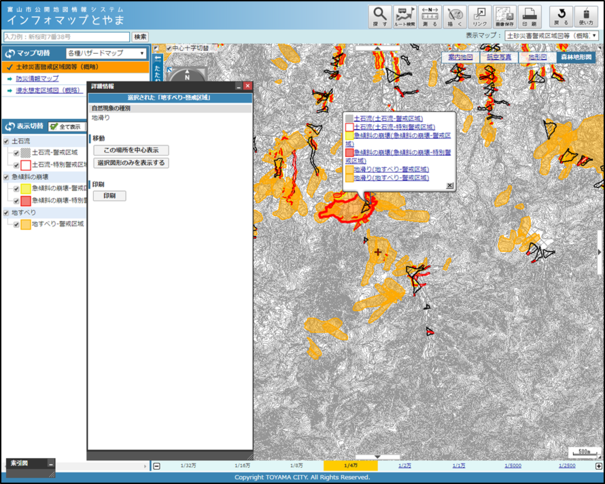
Task: Open 土石流(土石流-警戒区域) popup link
Action: 388,118
